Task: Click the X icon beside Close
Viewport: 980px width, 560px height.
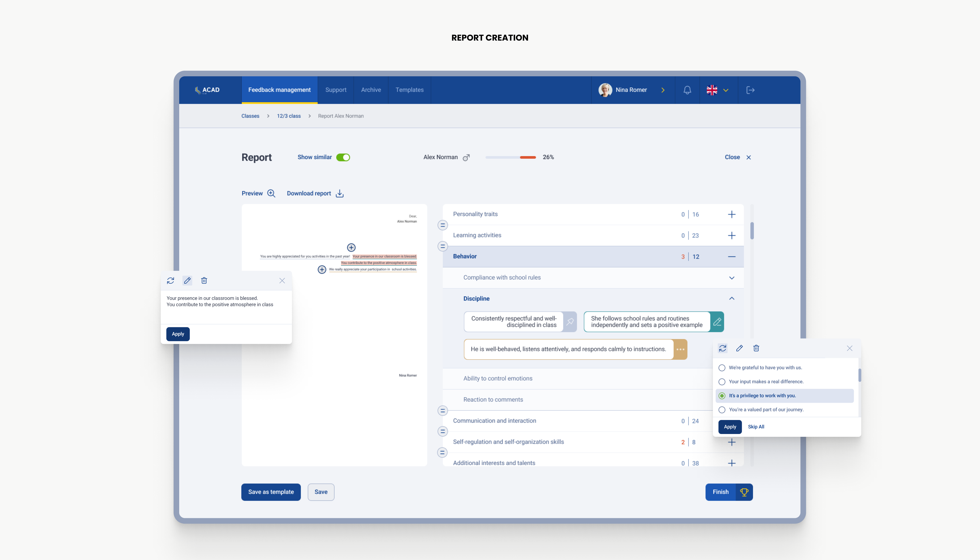Action: tap(749, 157)
